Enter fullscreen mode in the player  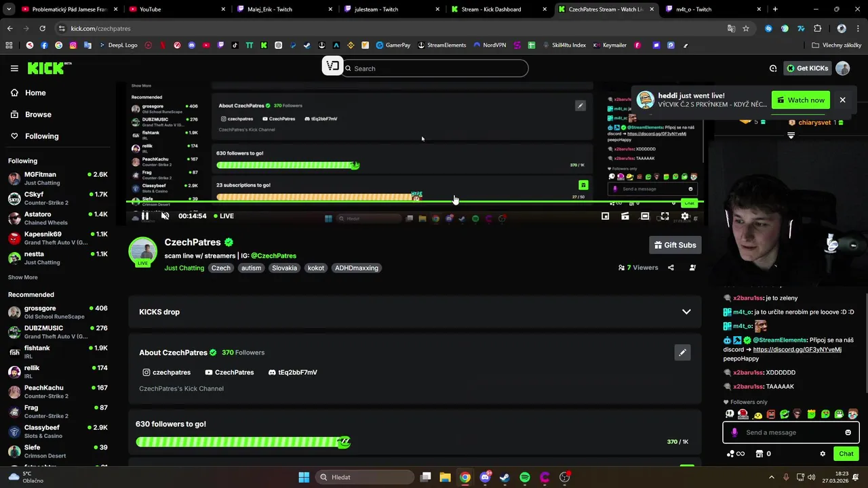[665, 216]
